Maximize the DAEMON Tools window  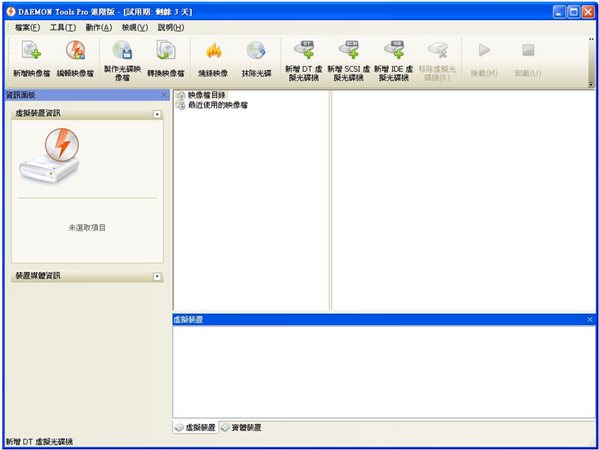pos(573,12)
